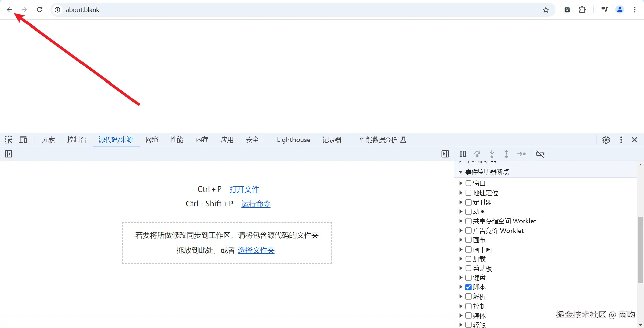Expand the 剪贴板 breakpoint group
This screenshot has height=328, width=644.
pos(461,268)
